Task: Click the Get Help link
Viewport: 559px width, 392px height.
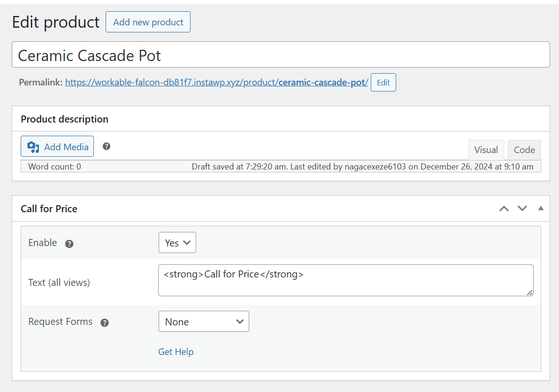Action: pos(176,352)
